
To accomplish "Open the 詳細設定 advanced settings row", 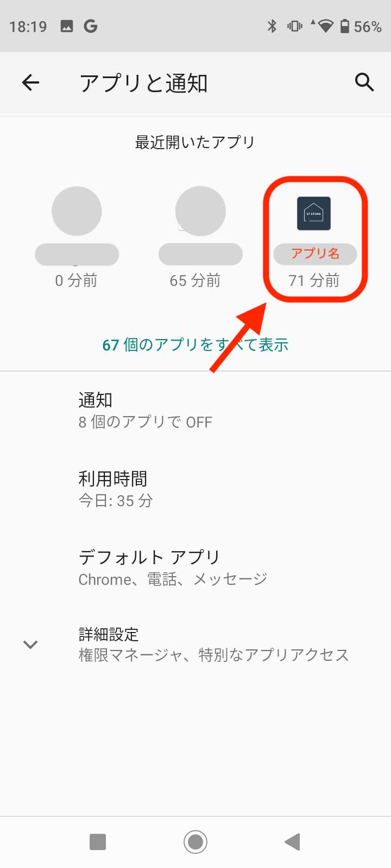I will click(x=213, y=644).
